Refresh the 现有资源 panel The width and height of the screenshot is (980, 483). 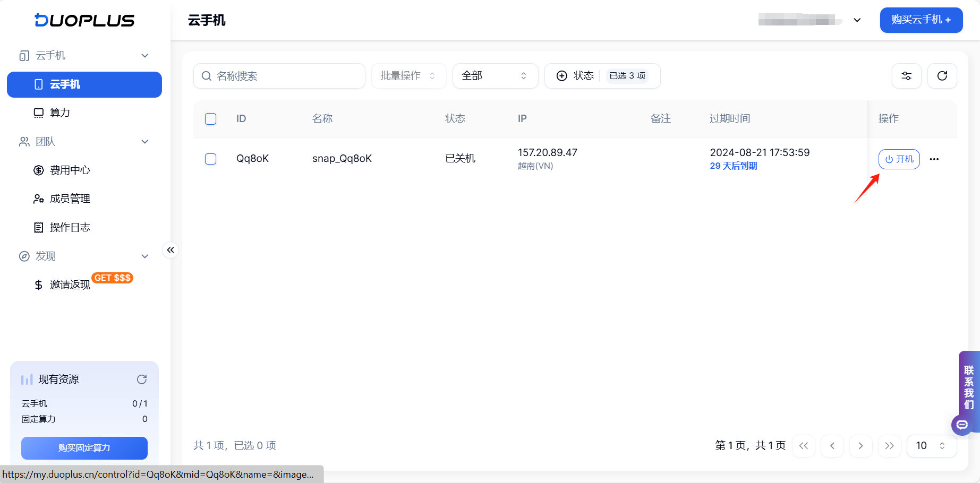click(x=141, y=379)
